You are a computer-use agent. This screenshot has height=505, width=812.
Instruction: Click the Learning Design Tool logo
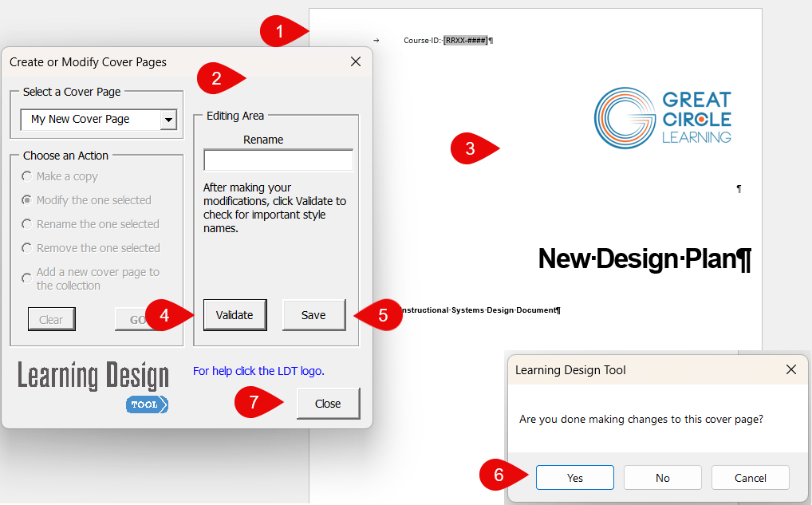93,385
